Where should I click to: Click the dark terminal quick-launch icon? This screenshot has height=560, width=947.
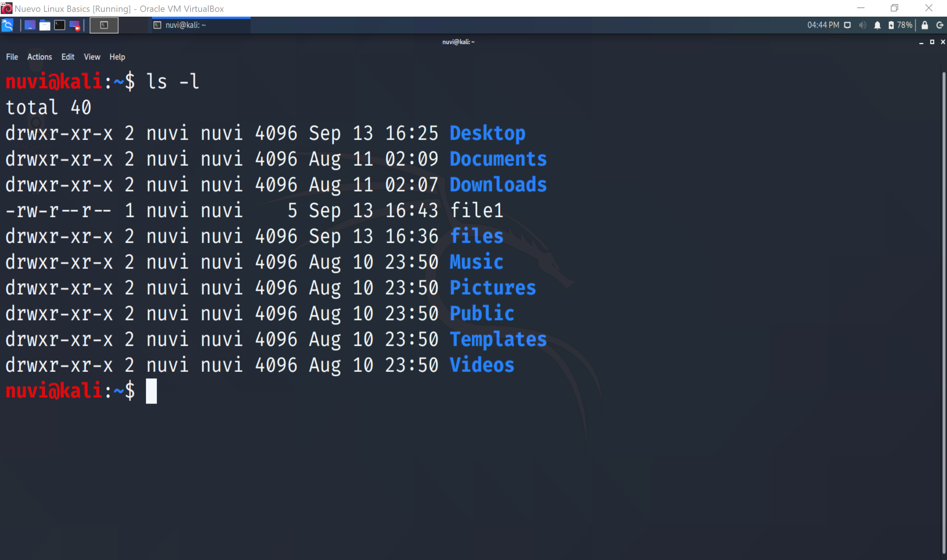click(59, 25)
